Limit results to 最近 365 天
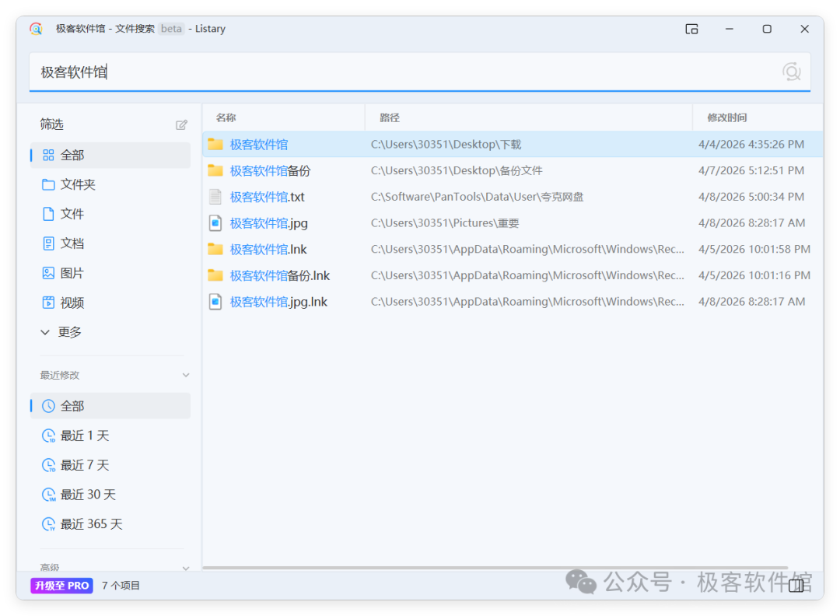The image size is (840, 616). click(110, 524)
